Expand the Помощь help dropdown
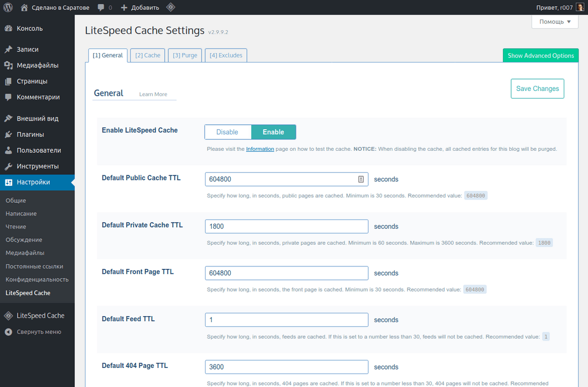This screenshot has width=588, height=387. pyautogui.click(x=555, y=22)
